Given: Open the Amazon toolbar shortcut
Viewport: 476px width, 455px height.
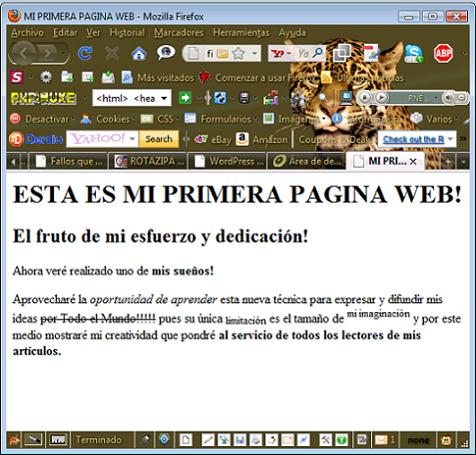Looking at the screenshot, I should pos(261,139).
